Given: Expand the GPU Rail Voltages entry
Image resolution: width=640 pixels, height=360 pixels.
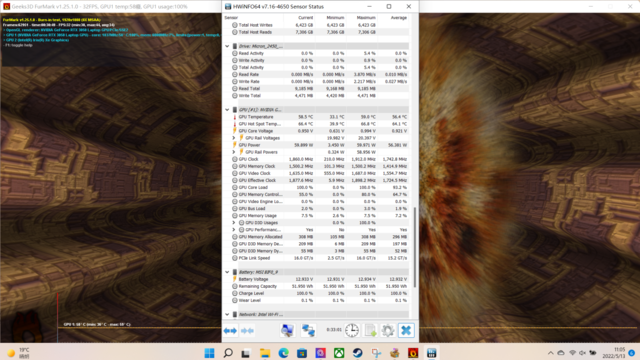Looking at the screenshot, I should point(234,138).
